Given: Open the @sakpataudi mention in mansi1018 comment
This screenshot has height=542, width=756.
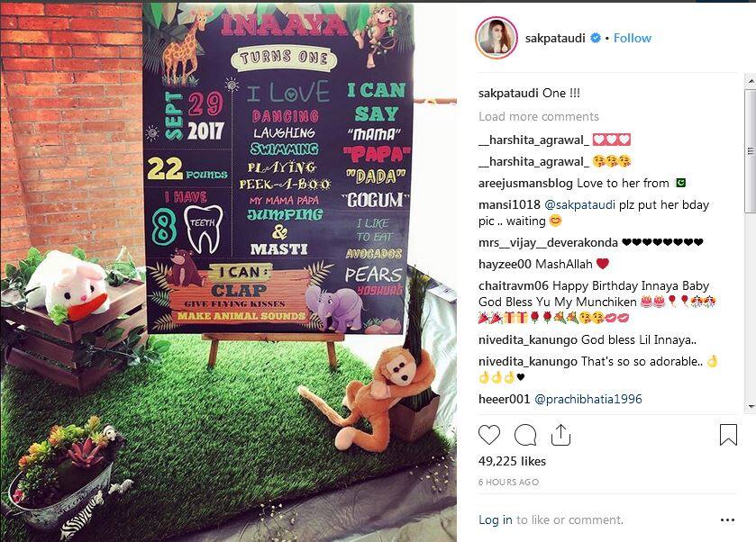Looking at the screenshot, I should click(579, 204).
